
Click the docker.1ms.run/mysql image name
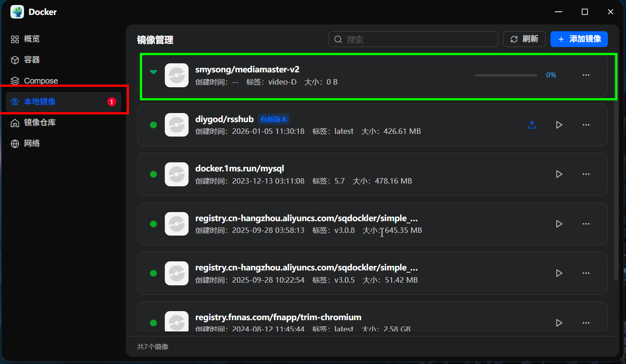(x=240, y=169)
